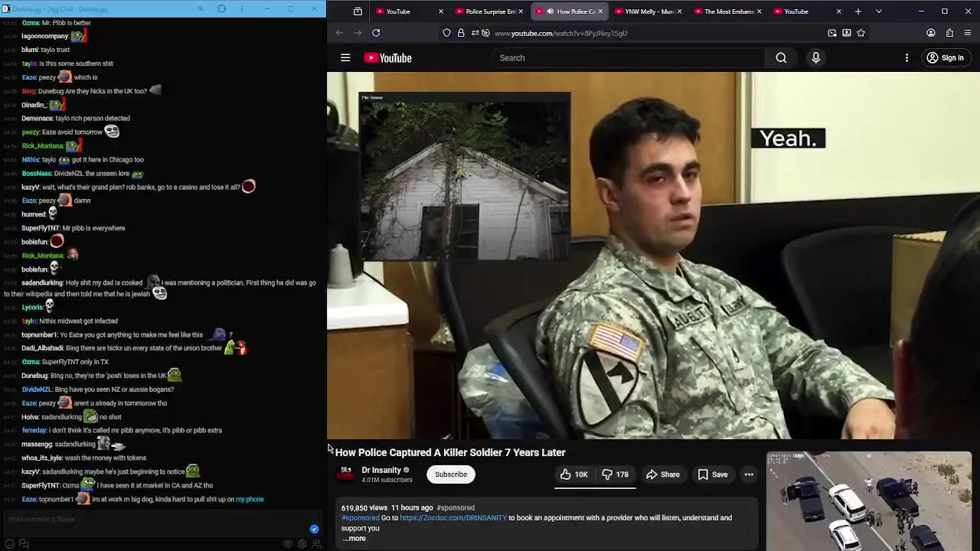Close the YNW Melly tab
Screen dimensions: 980x551
(x=679, y=11)
